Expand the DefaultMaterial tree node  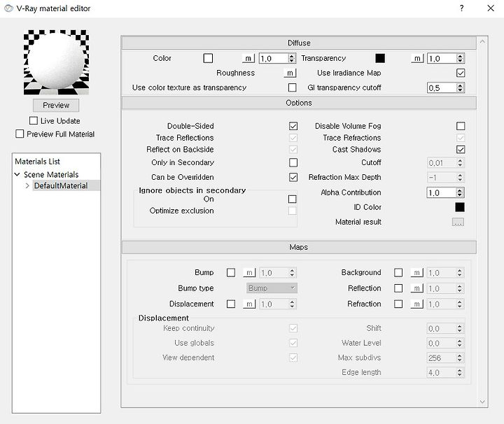(27, 185)
